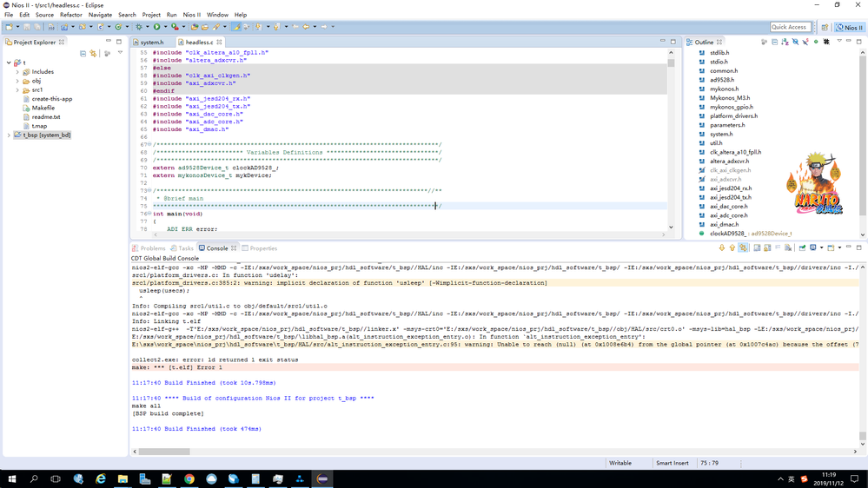868x488 pixels.
Task: Click the Debug bug icon in the toolbar
Action: pyautogui.click(x=138, y=27)
